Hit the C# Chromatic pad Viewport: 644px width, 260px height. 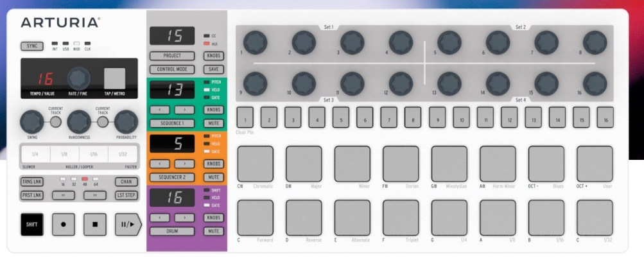click(x=255, y=164)
